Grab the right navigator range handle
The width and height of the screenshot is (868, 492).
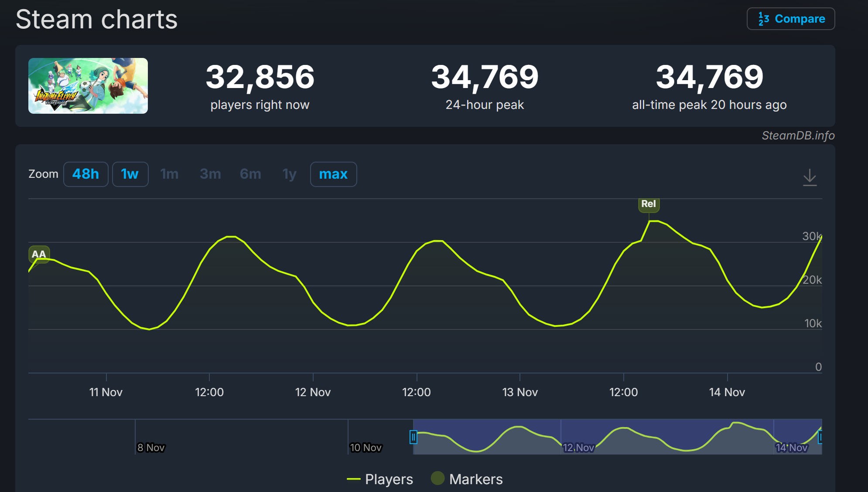820,437
